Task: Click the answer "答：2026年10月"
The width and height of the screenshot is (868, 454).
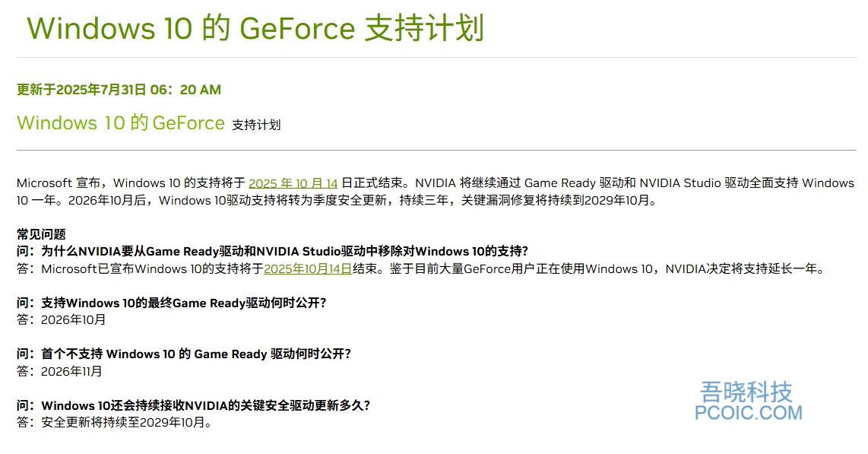Action: click(x=61, y=320)
